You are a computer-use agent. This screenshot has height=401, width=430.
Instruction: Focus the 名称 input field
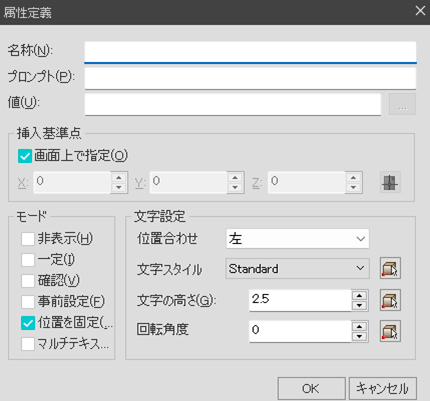coord(250,52)
